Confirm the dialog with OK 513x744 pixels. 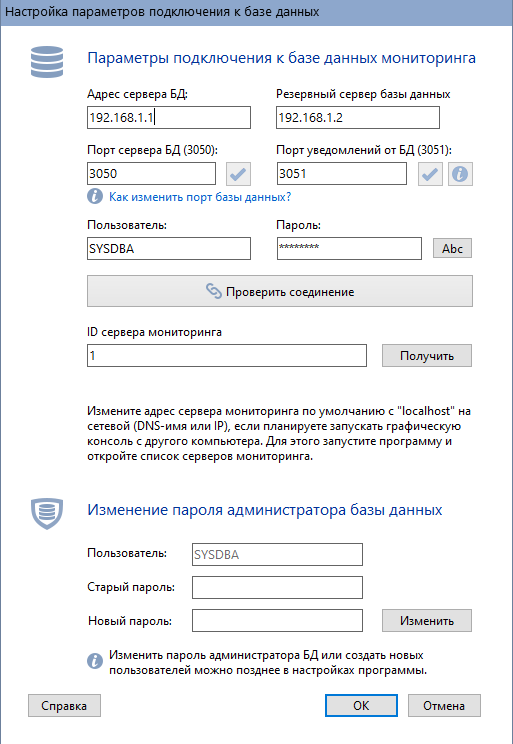361,706
